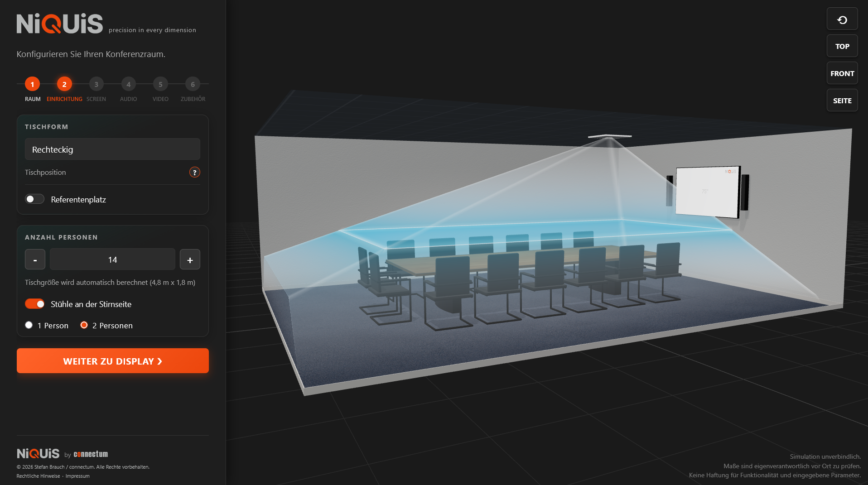Switch to SEITE camera view

click(x=842, y=101)
